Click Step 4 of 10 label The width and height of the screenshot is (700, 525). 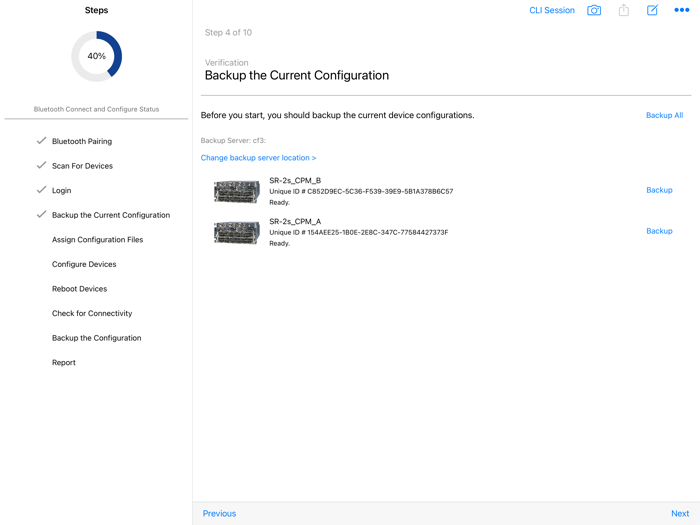[228, 33]
